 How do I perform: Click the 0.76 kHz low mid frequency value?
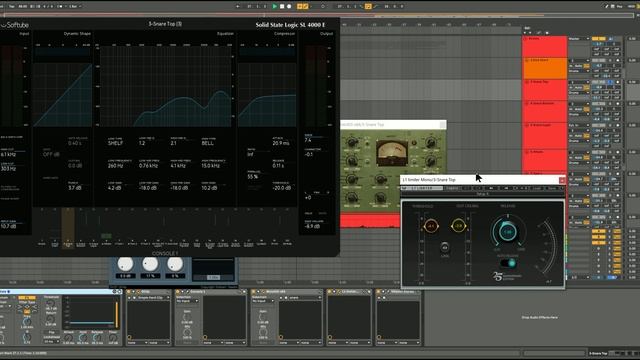[x=148, y=166]
